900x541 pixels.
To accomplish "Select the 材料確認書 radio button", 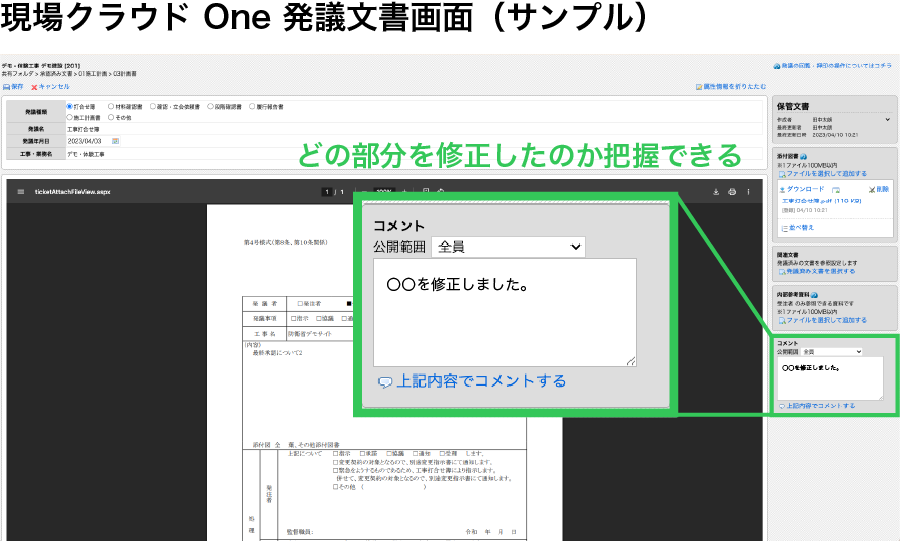I will click(111, 107).
